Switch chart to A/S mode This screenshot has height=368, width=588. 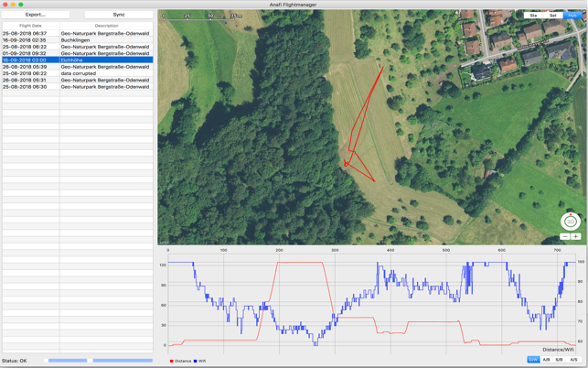click(x=573, y=360)
